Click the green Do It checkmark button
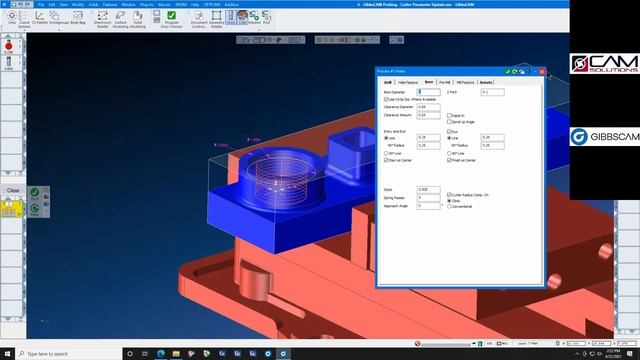 click(34, 193)
